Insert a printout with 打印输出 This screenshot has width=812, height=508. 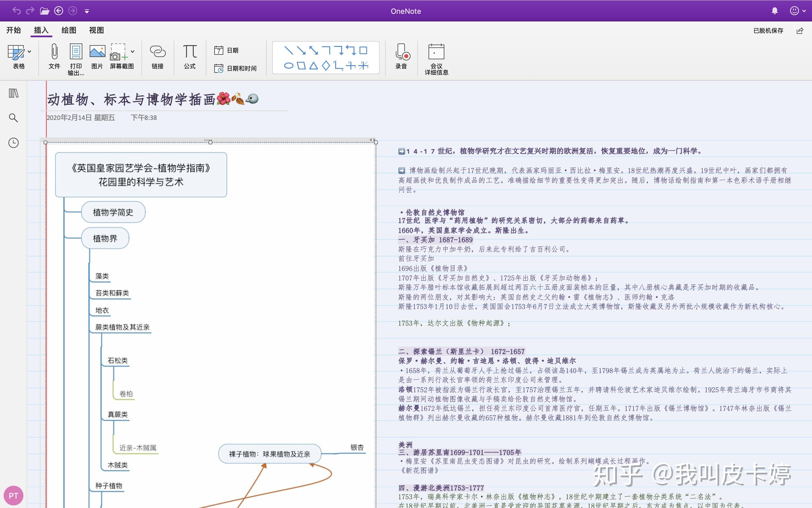tap(76, 60)
